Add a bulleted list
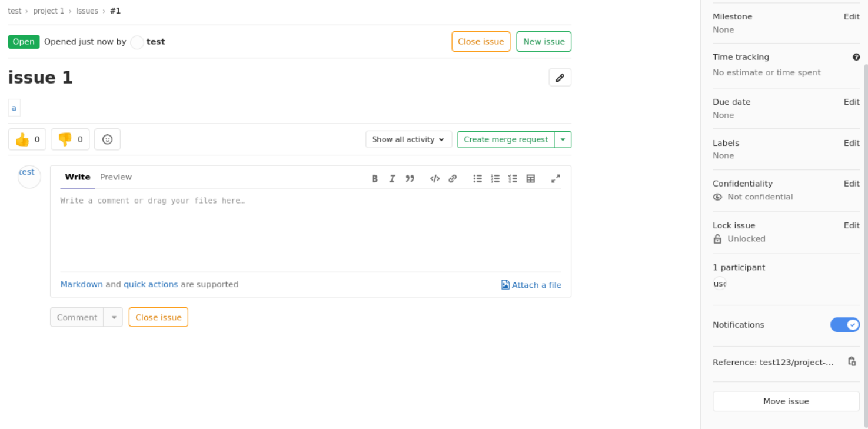The height and width of the screenshot is (429, 868). [477, 178]
